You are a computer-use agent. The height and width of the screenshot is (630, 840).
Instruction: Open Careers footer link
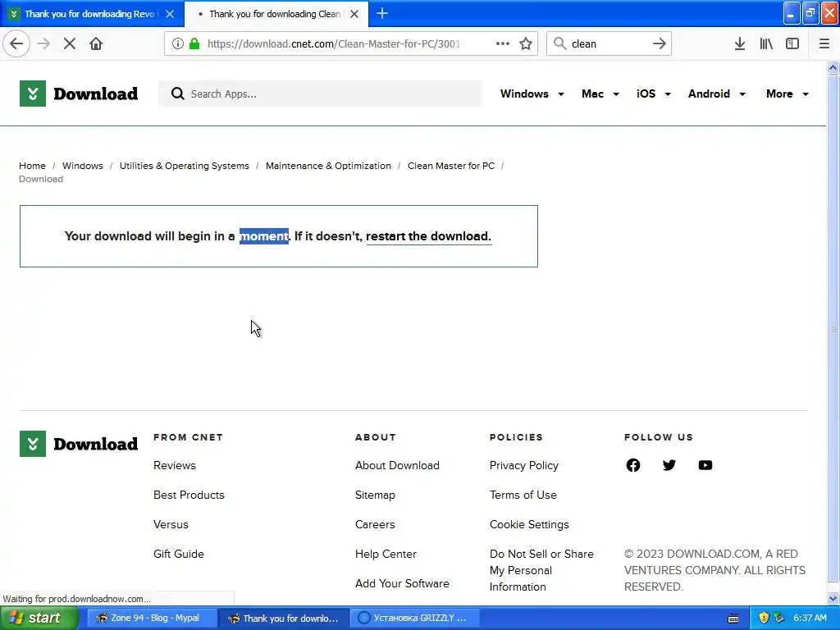(x=375, y=524)
